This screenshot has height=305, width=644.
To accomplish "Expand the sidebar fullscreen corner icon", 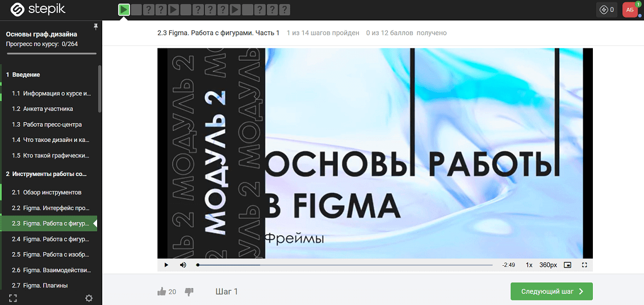I will click(12, 298).
